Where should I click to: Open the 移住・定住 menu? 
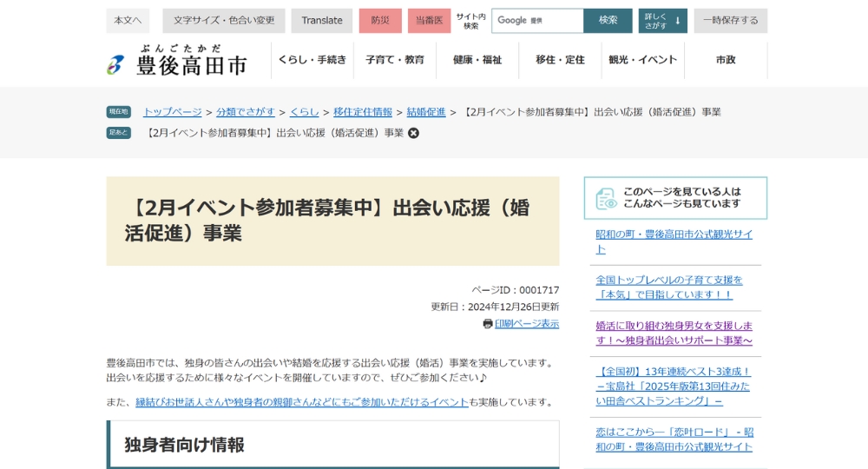(560, 60)
